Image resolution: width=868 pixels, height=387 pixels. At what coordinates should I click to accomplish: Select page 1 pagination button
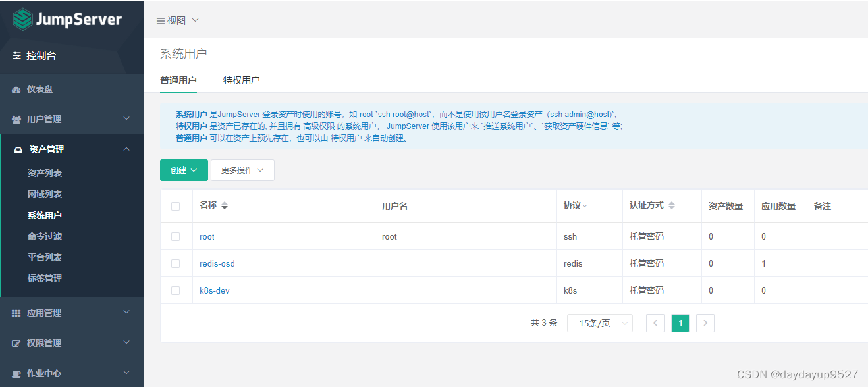680,323
